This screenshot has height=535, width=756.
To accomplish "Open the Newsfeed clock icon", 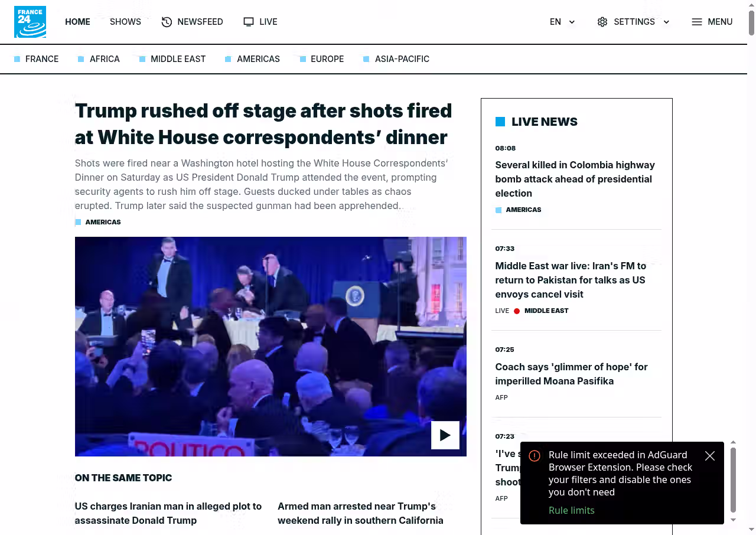I will coord(167,22).
